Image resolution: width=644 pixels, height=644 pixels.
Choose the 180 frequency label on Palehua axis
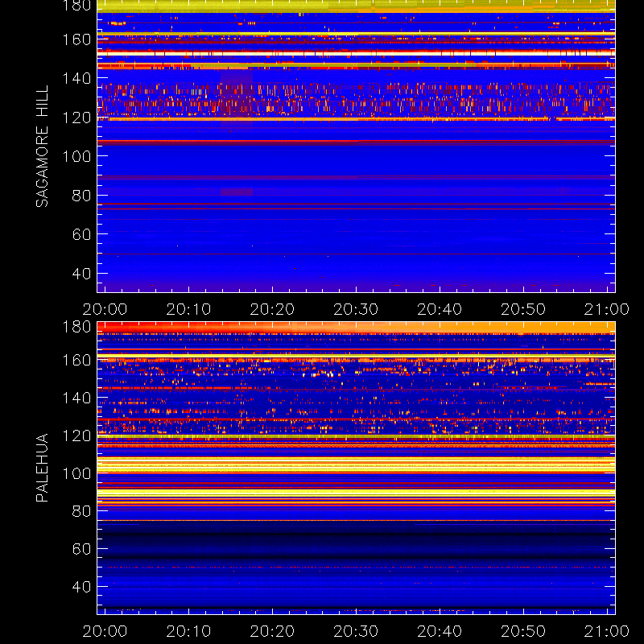tap(76, 327)
